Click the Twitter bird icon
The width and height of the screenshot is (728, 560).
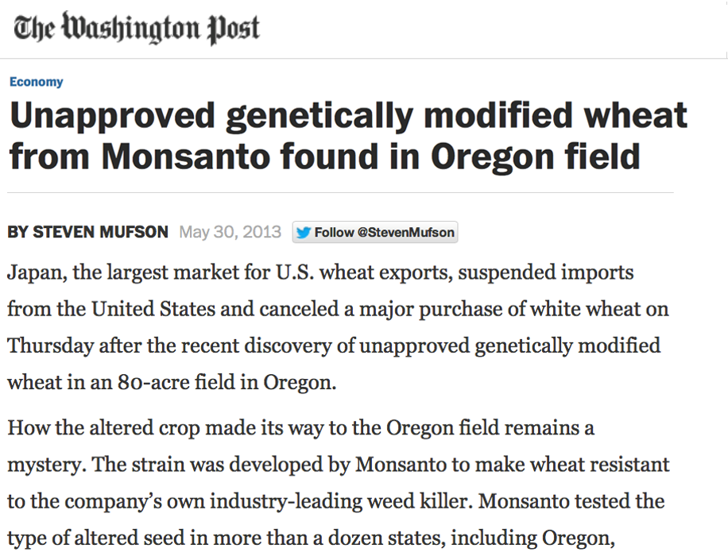(x=303, y=233)
